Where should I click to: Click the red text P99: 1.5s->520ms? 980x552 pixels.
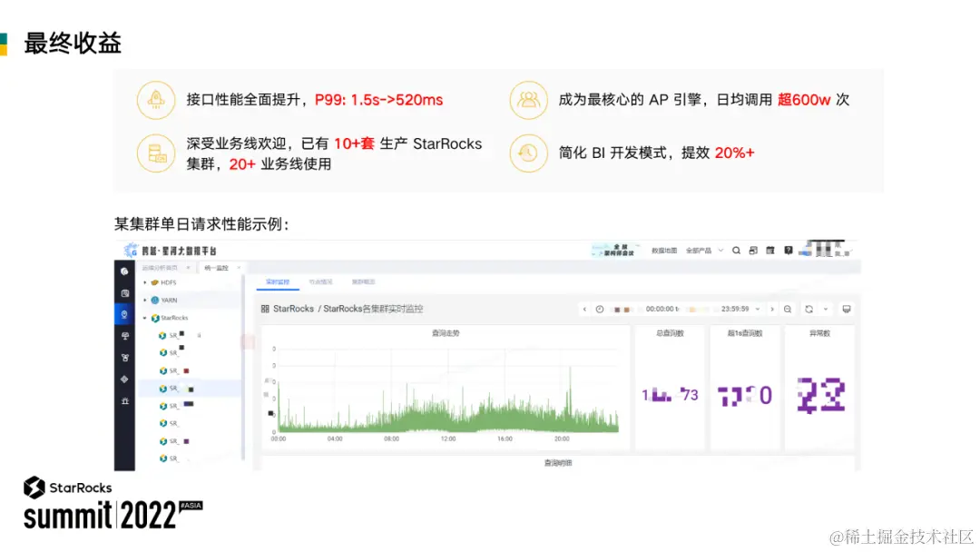tap(378, 100)
